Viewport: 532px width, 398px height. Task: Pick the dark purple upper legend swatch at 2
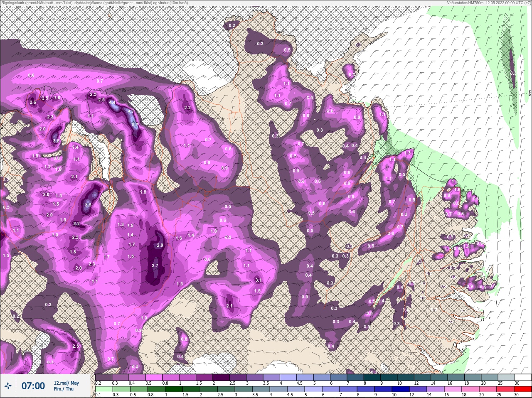[x=221, y=377]
